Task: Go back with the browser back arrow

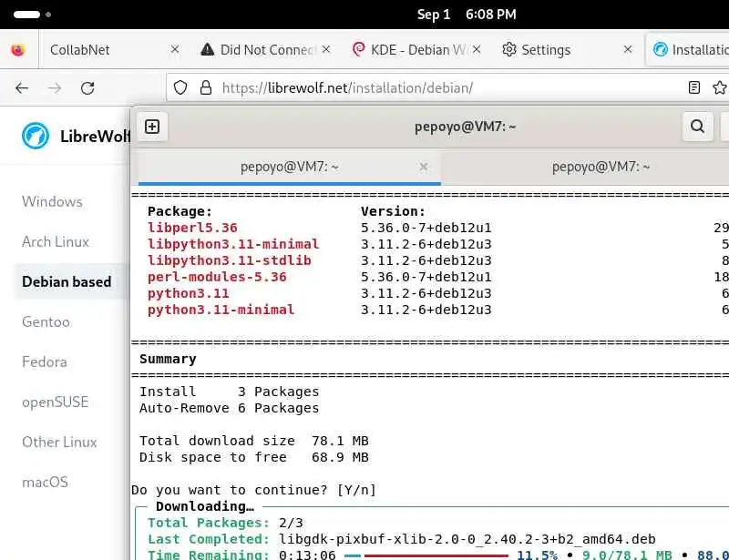Action: click(22, 87)
